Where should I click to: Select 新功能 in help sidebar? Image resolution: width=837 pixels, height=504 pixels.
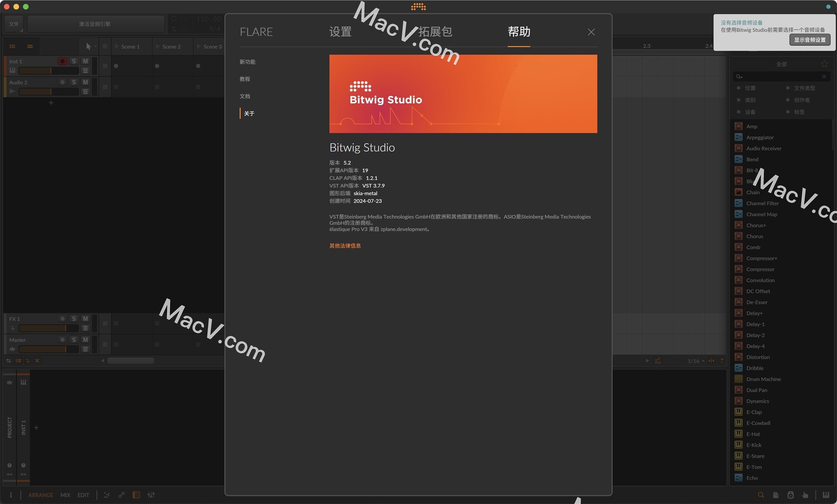pos(248,62)
